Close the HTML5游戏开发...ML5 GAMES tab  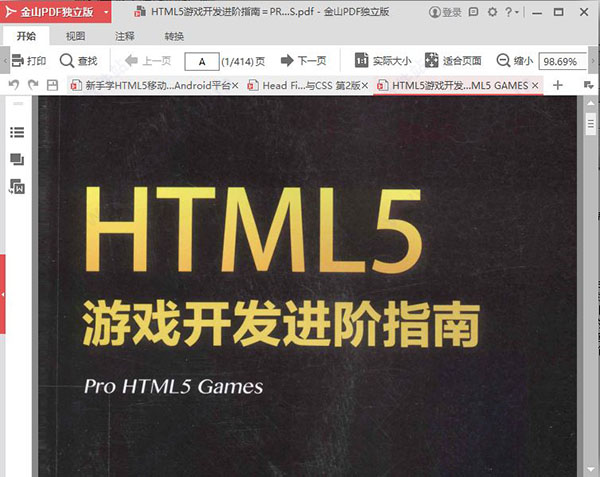tap(535, 85)
